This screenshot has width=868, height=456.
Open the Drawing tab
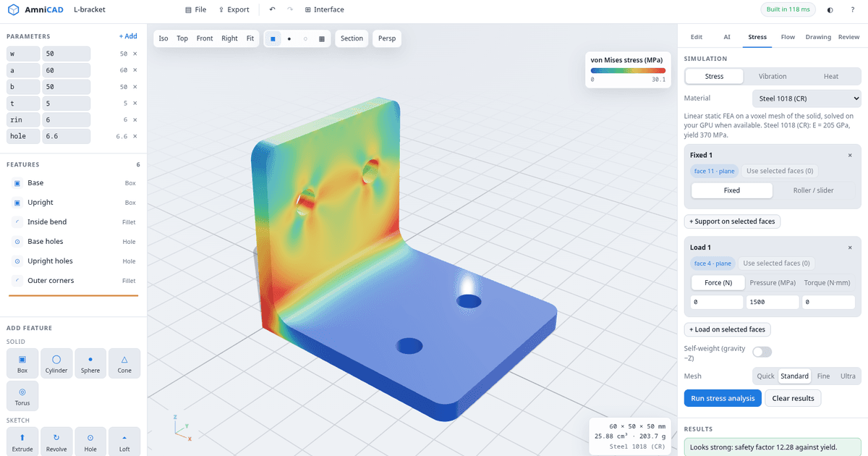pos(818,37)
